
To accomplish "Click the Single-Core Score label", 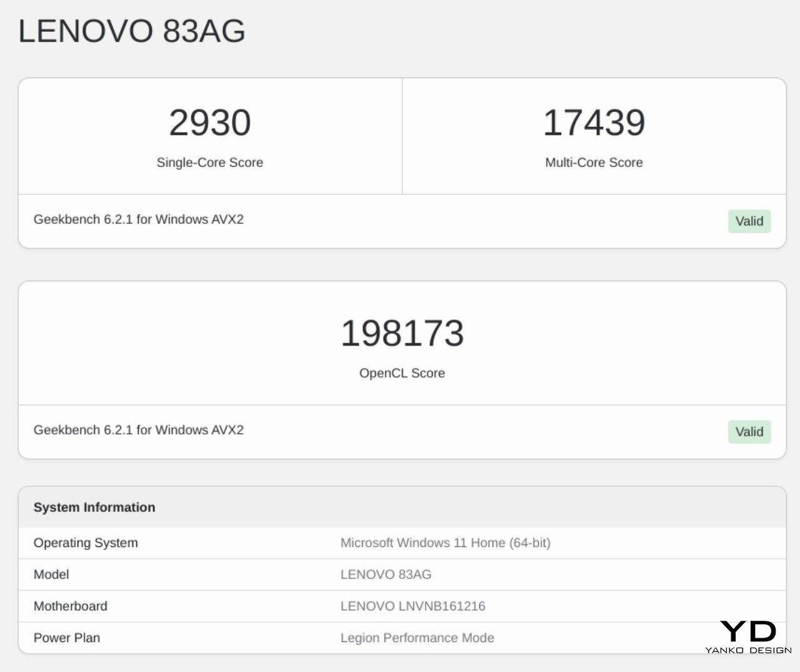I will [210, 163].
